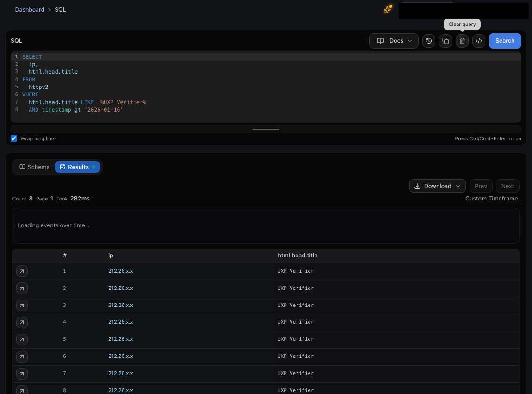Go to Next page
532x394 pixels.
[507, 186]
